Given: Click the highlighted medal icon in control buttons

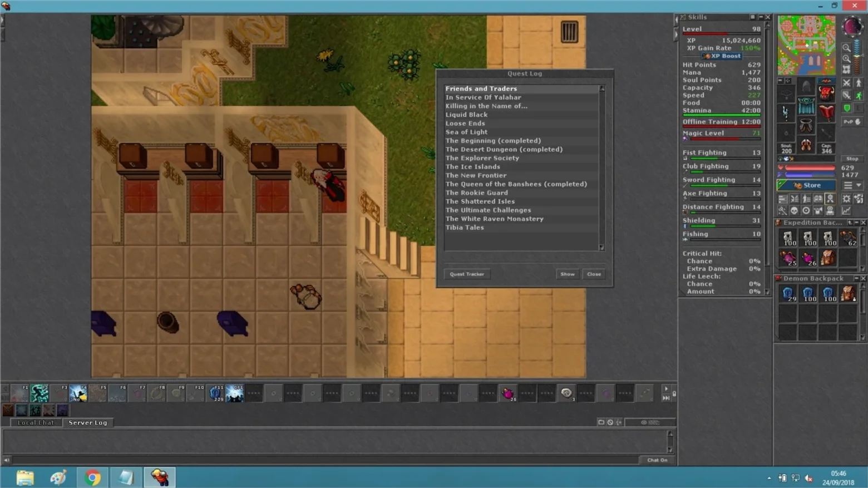Looking at the screenshot, I should point(830,199).
